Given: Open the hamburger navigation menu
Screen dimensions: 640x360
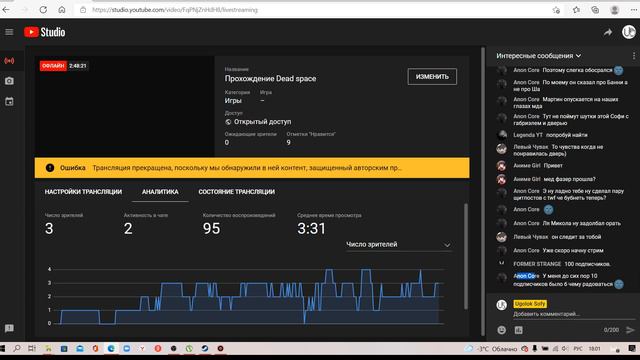Looking at the screenshot, I should [9, 32].
